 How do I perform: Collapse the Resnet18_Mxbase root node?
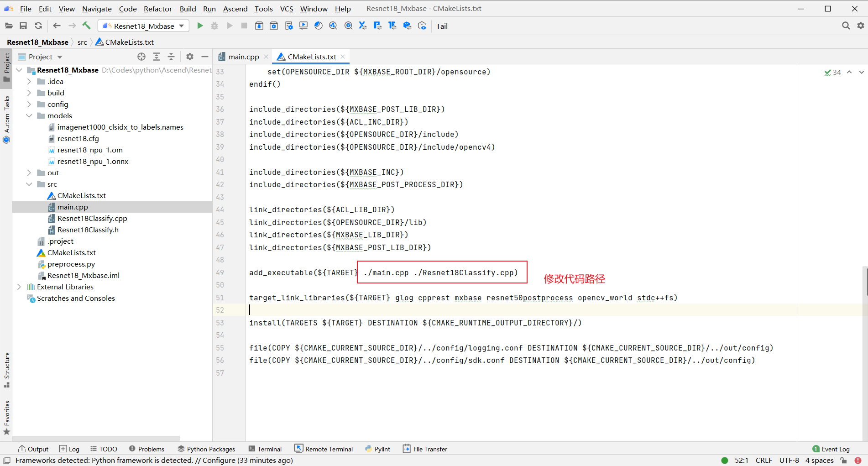point(19,70)
